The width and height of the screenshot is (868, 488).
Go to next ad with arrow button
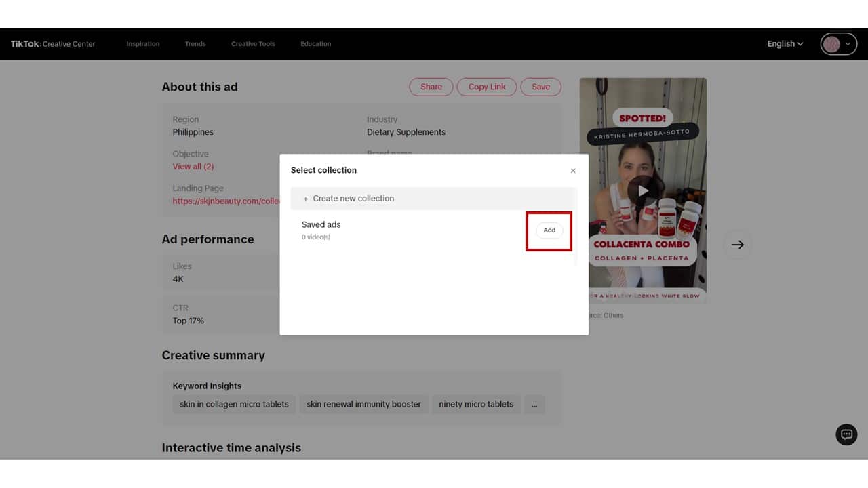pyautogui.click(x=738, y=245)
